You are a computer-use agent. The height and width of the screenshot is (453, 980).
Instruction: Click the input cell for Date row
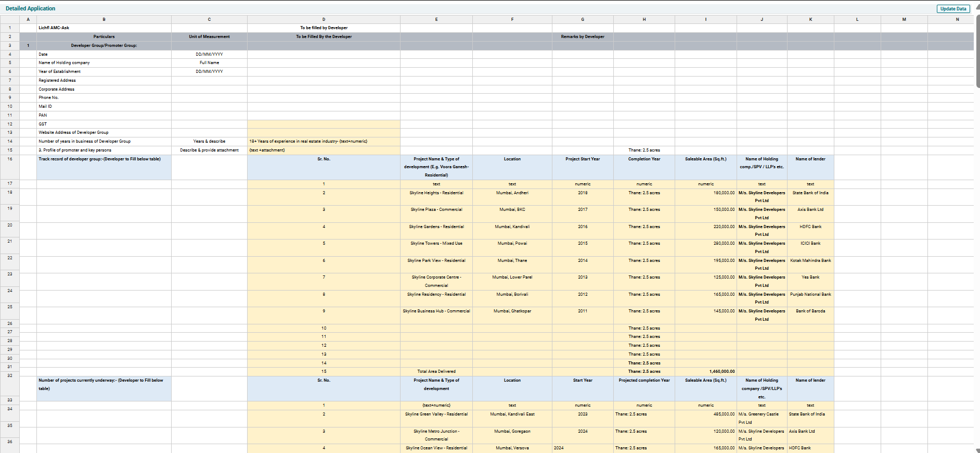tap(324, 54)
